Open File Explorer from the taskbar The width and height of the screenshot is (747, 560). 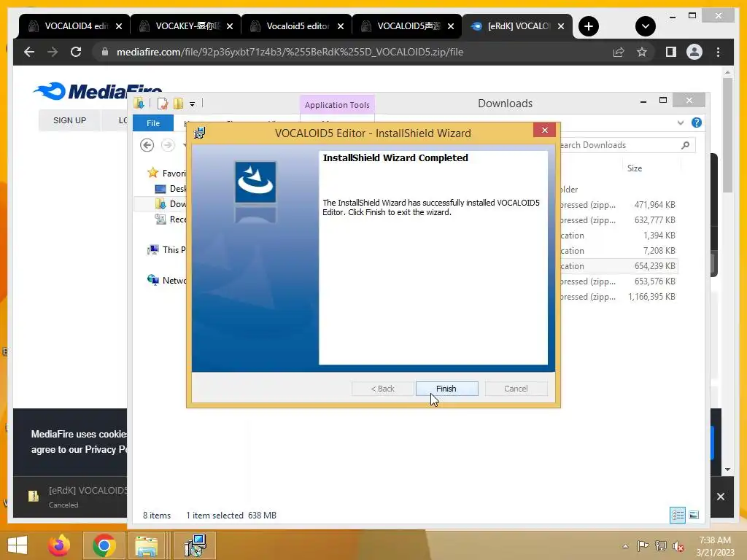(x=146, y=545)
